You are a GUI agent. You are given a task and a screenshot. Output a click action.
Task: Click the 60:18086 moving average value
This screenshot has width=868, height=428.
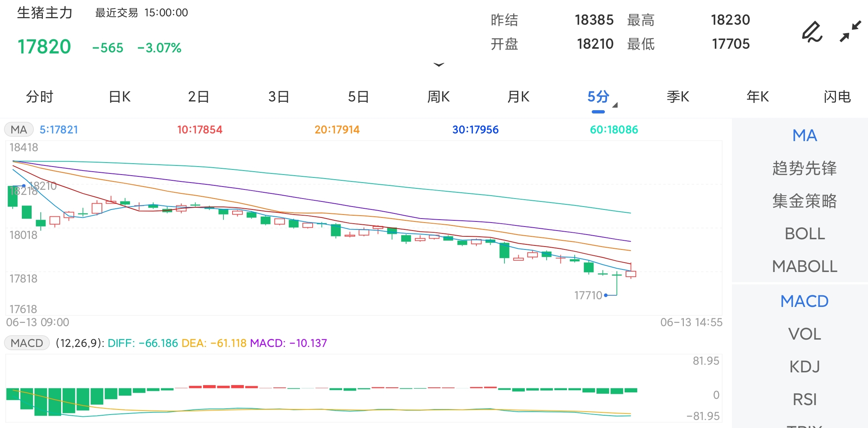tap(614, 129)
